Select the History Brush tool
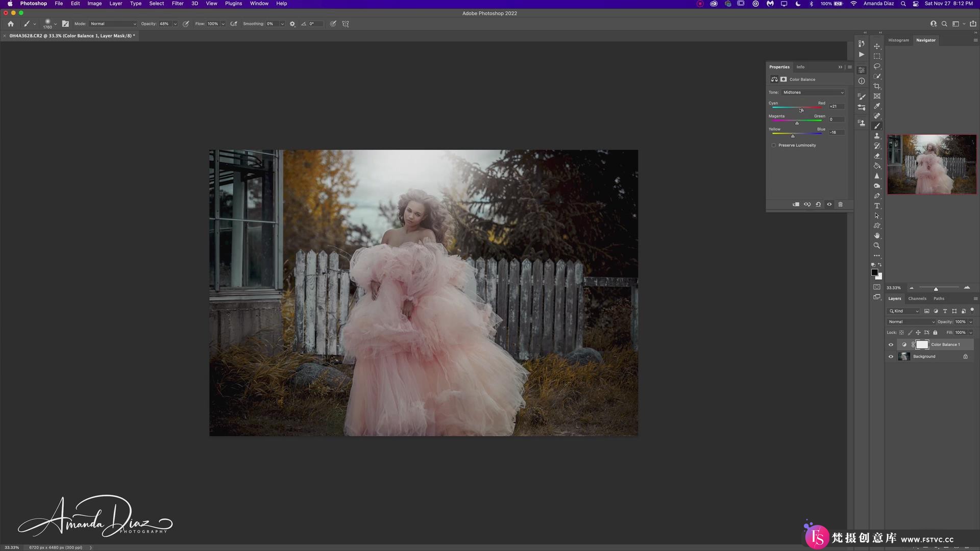The height and width of the screenshot is (551, 980). 877,146
